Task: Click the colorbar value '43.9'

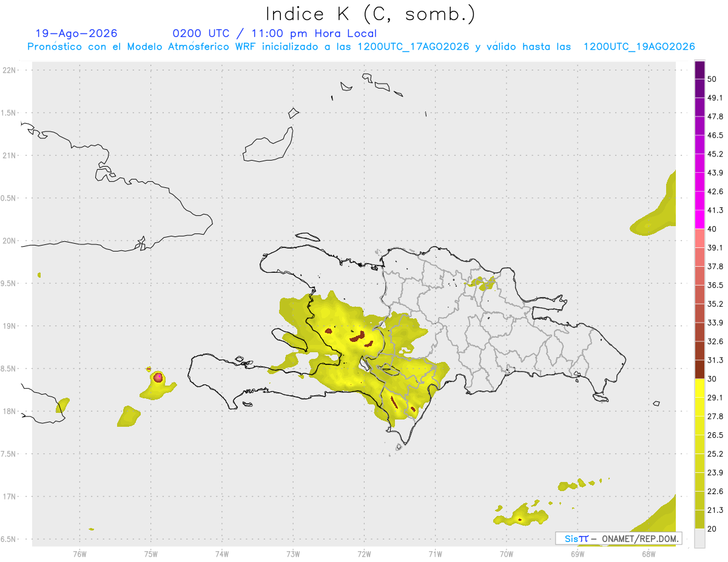Action: pyautogui.click(x=715, y=173)
